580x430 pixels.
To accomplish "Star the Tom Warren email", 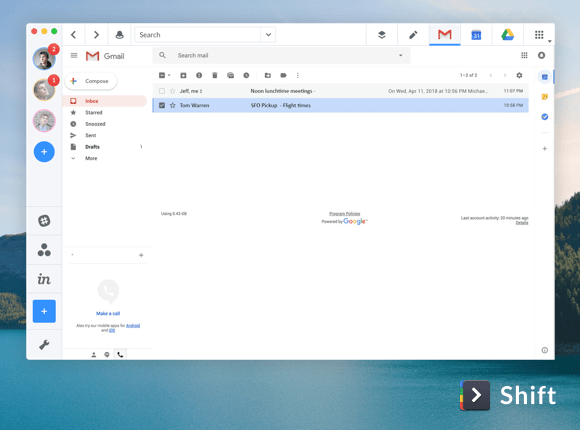I will pyautogui.click(x=172, y=105).
